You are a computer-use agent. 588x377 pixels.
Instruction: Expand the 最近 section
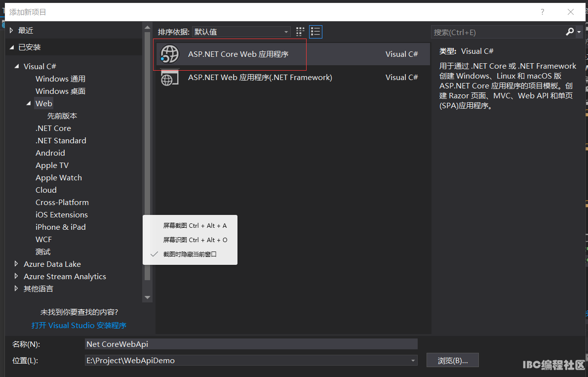coord(11,30)
